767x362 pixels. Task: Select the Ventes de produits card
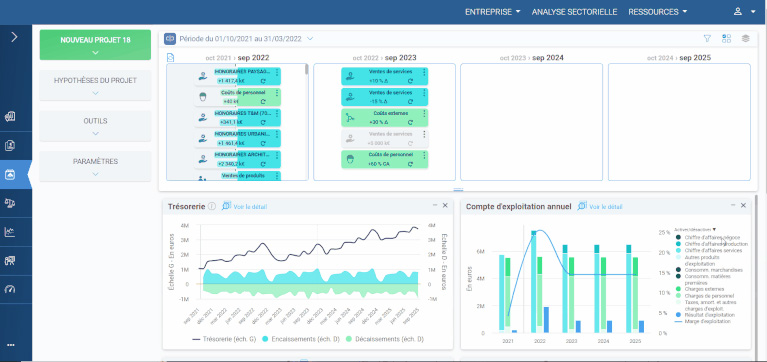[x=238, y=176]
